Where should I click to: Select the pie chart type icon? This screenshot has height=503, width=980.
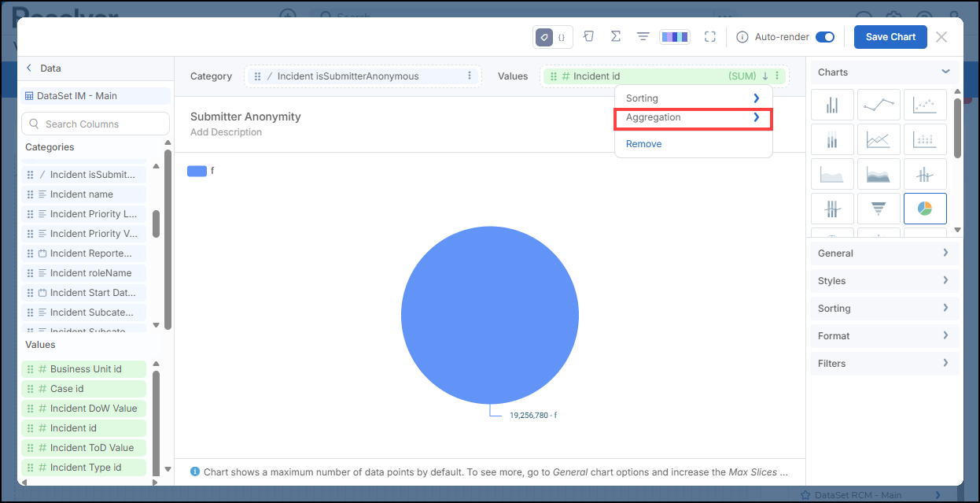tap(925, 209)
